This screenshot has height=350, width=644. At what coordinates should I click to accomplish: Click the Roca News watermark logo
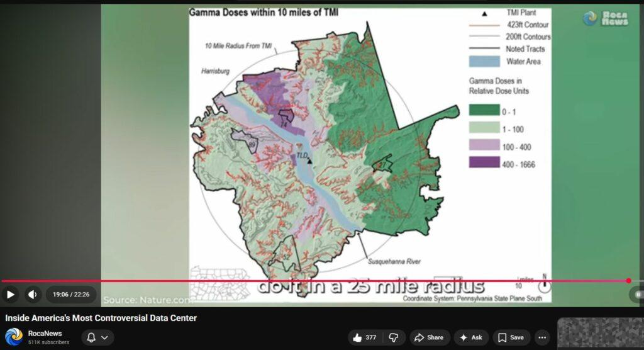[606, 18]
